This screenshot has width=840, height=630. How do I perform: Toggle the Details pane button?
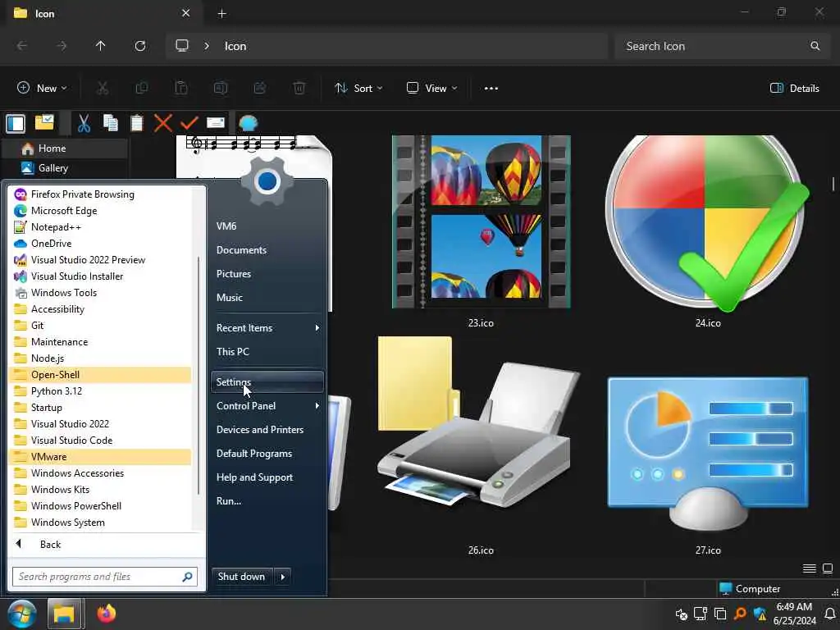click(794, 89)
